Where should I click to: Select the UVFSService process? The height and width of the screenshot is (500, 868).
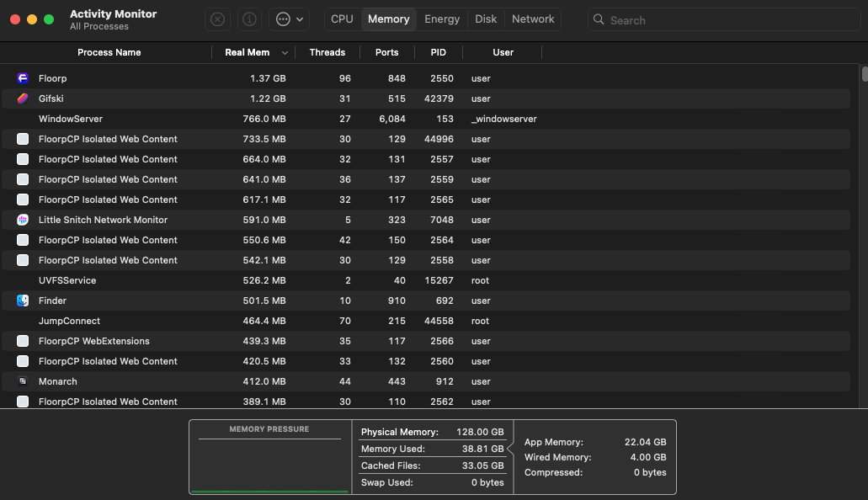[426, 281]
